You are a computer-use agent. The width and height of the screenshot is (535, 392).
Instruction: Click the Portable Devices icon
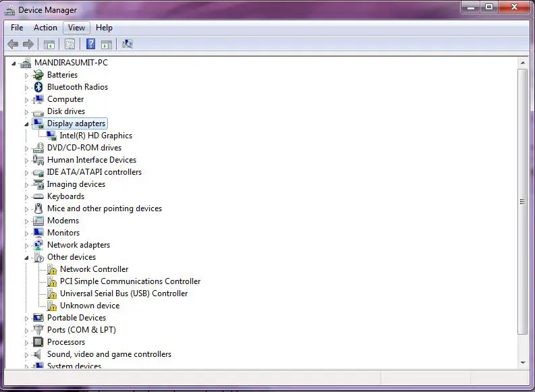(38, 318)
